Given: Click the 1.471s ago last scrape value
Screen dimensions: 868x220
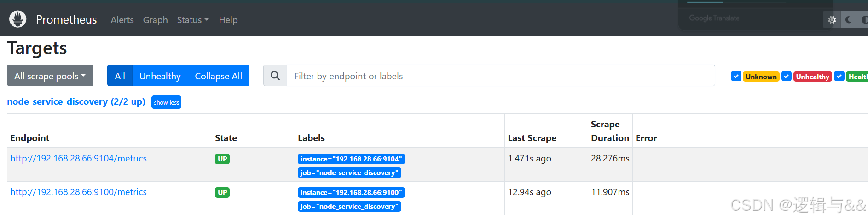Looking at the screenshot, I should pos(529,158).
